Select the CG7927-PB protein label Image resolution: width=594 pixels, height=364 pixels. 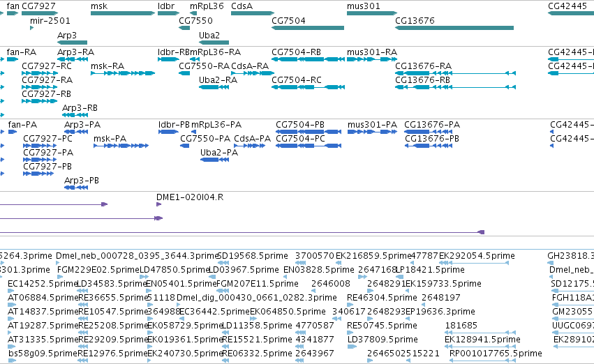coord(47,167)
